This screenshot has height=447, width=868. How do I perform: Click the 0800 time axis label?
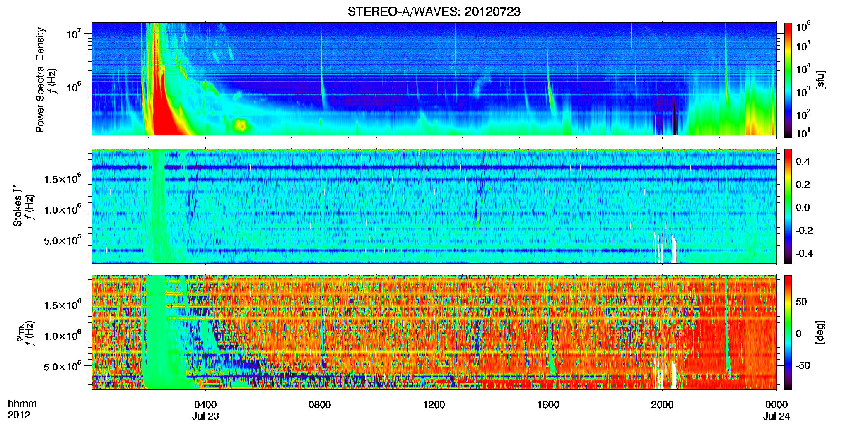(x=320, y=405)
